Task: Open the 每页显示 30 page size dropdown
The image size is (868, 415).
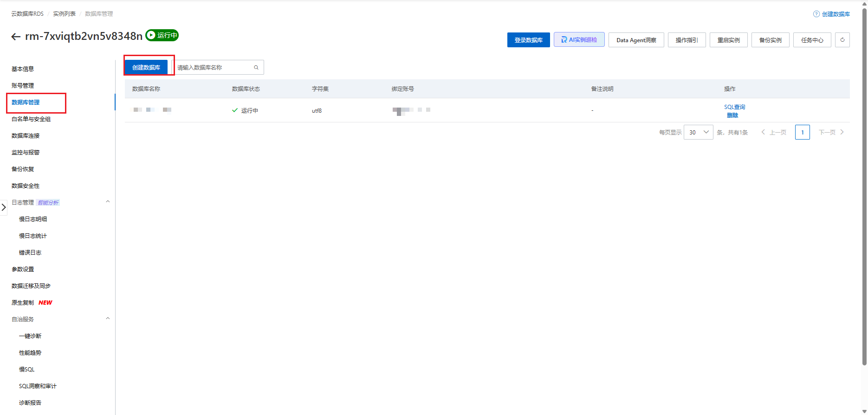Action: 698,133
